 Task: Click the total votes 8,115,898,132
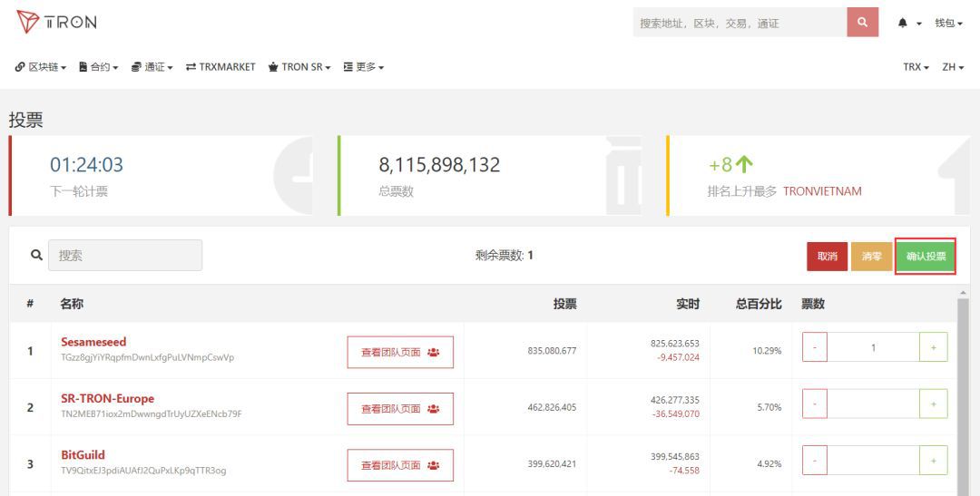439,165
